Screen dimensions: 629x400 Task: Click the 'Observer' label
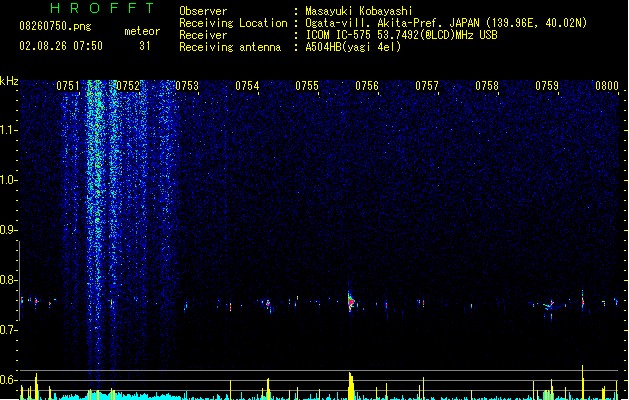click(203, 11)
